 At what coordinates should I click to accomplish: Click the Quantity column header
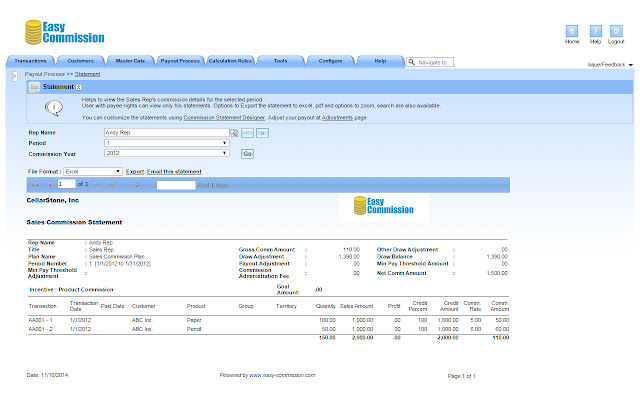coord(325,306)
